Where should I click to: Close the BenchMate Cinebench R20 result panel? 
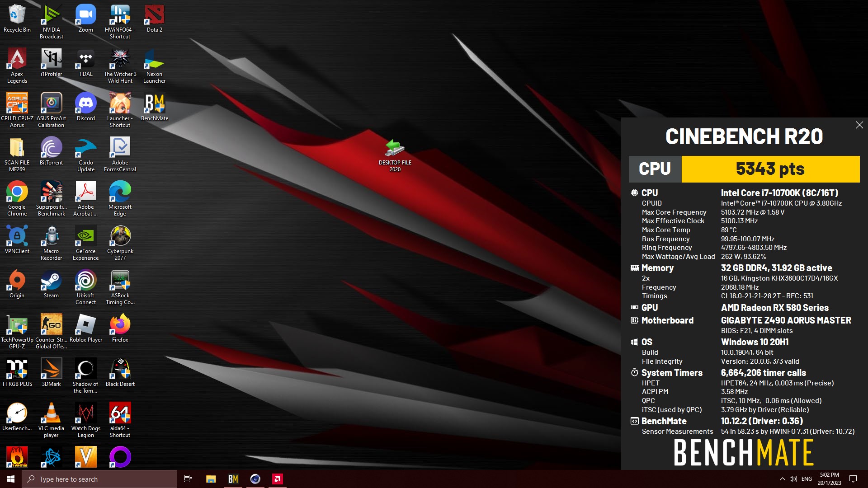coord(859,125)
